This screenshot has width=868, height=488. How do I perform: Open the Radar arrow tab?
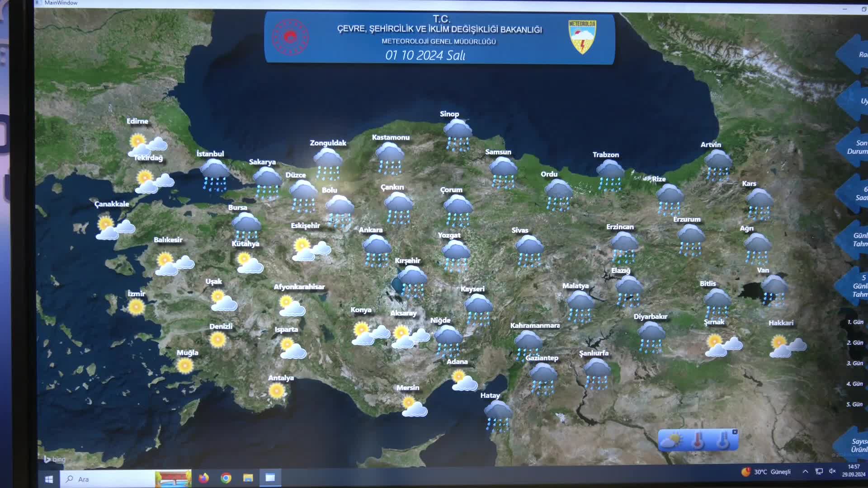pos(852,54)
